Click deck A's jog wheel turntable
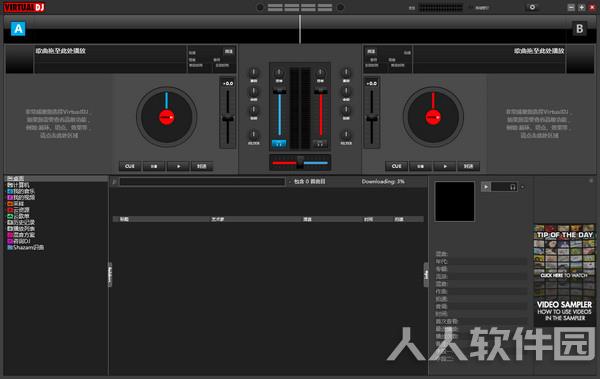 166,117
